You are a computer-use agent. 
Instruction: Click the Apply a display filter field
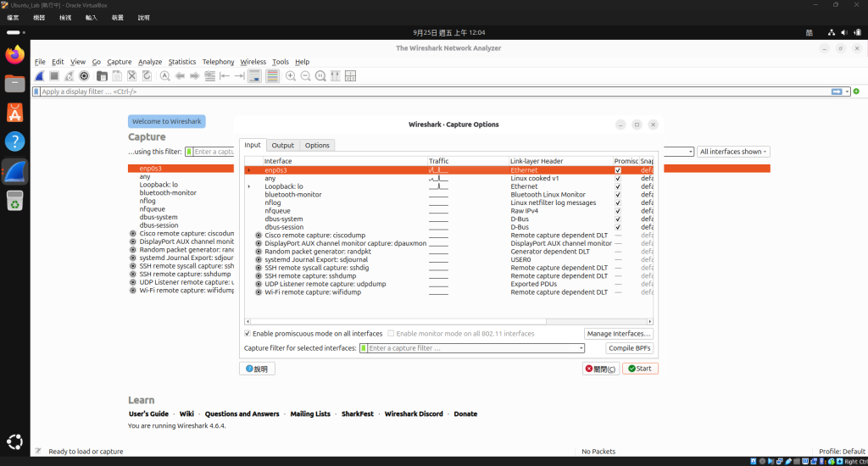(435, 92)
